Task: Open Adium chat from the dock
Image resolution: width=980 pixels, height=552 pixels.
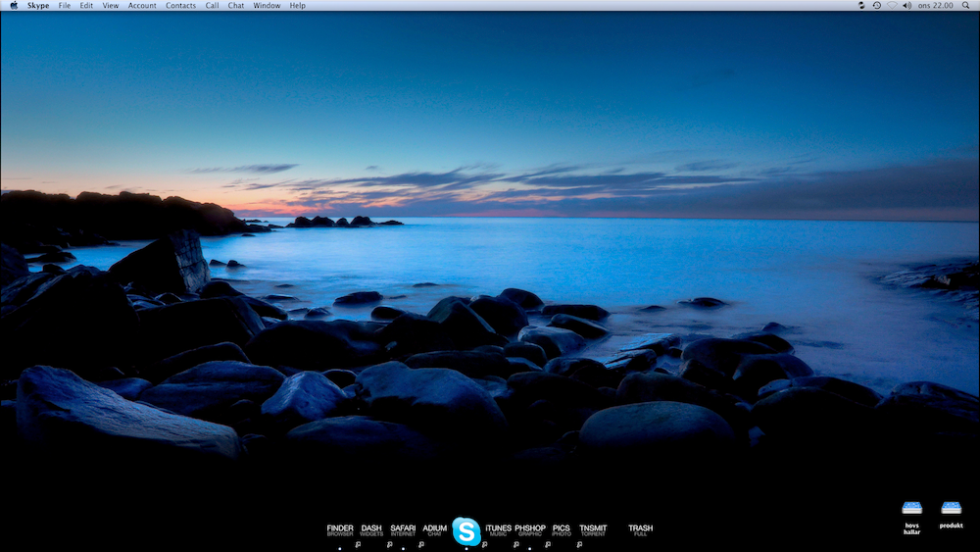Action: pyautogui.click(x=434, y=529)
